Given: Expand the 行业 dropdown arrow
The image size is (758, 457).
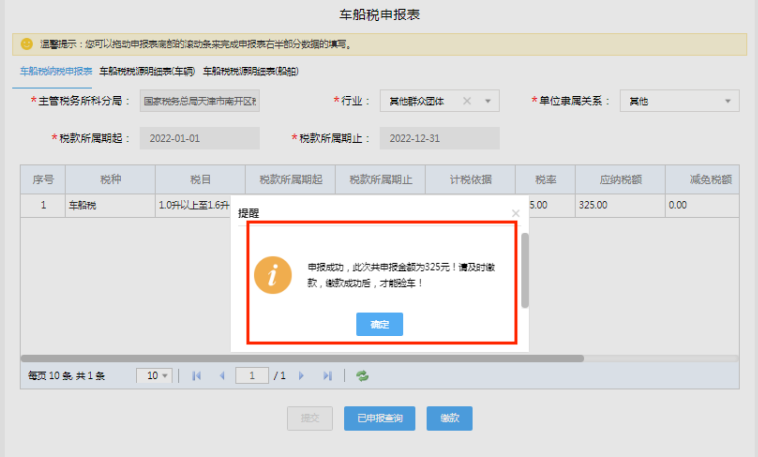Looking at the screenshot, I should 488,101.
